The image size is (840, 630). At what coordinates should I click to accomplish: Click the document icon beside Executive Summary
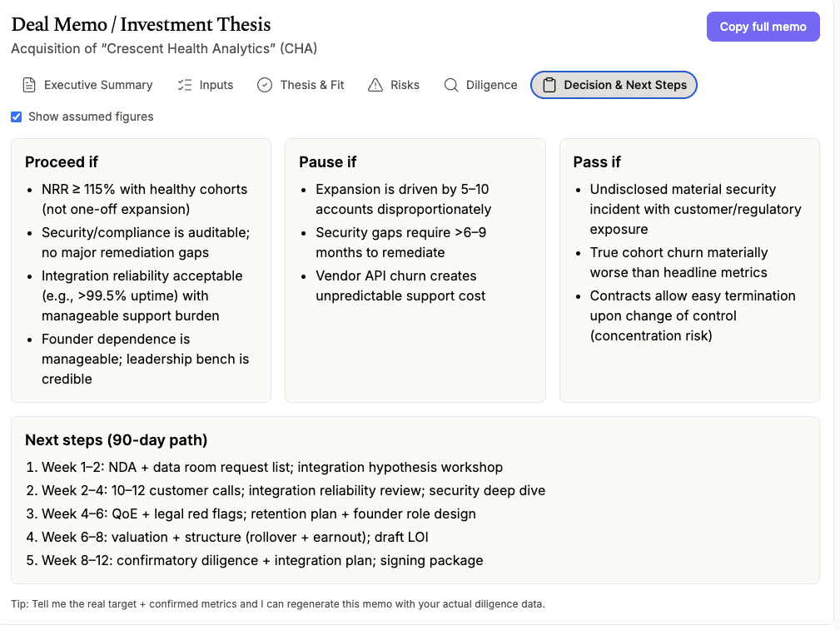click(29, 85)
